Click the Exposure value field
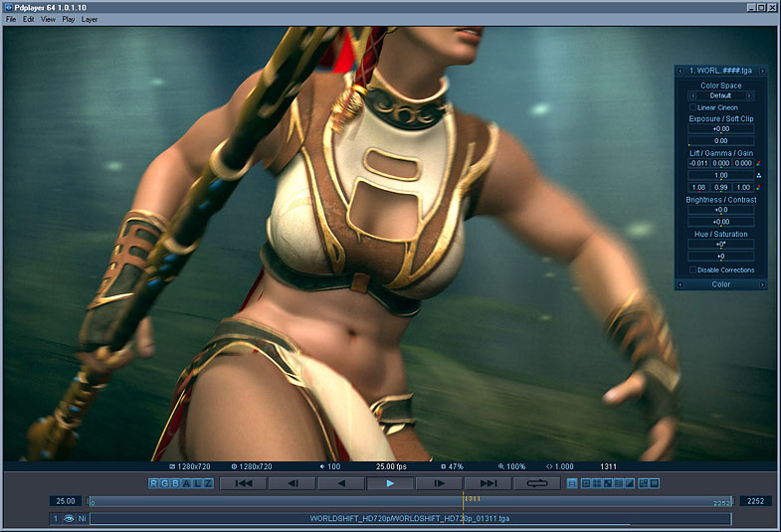This screenshot has width=781, height=532. tap(720, 129)
